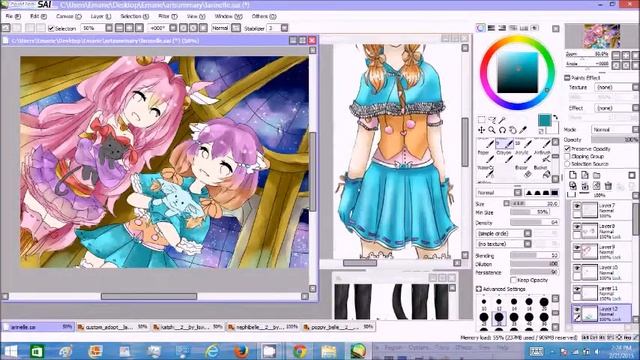Viewport: 640px width, 360px height.
Task: Select the rectangular selection tool
Action: [x=482, y=120]
